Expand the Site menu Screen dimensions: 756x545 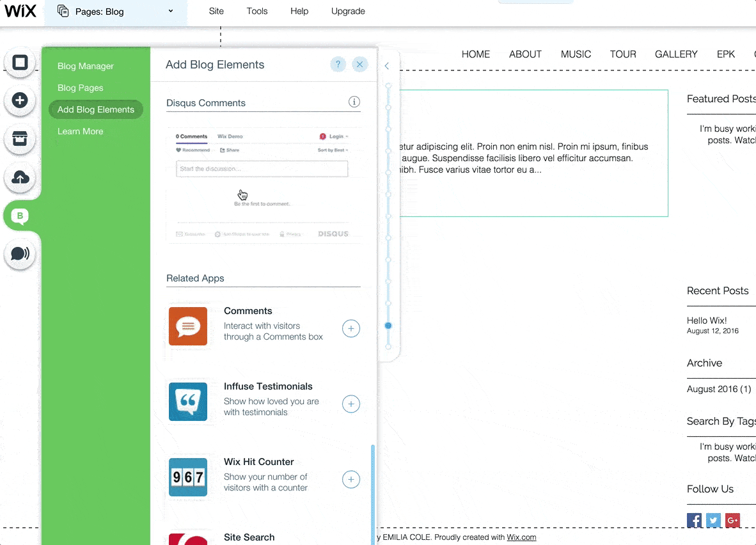[216, 11]
